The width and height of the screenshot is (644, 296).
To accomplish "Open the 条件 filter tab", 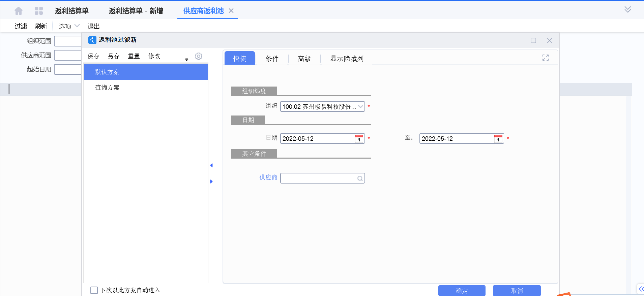I will 272,59.
